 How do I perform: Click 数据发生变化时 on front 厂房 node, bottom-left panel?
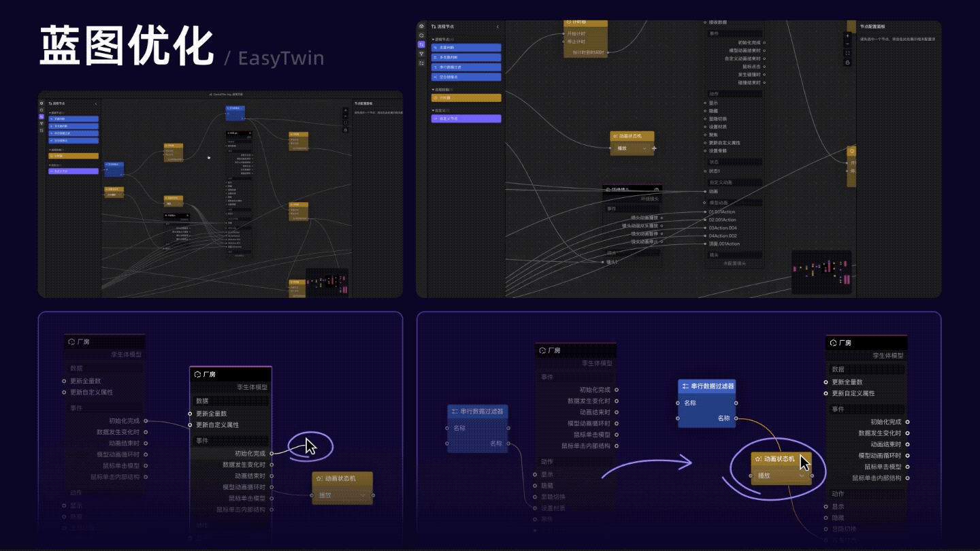(x=244, y=465)
